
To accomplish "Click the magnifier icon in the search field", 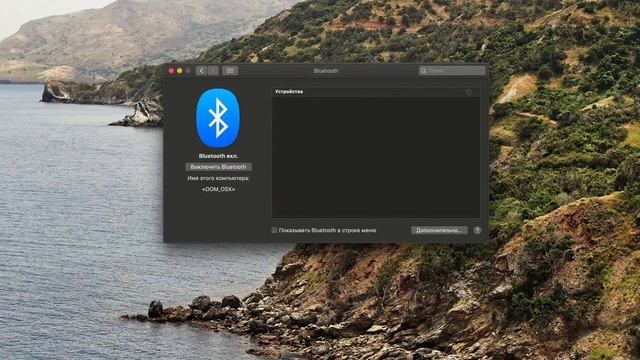I will [x=423, y=71].
